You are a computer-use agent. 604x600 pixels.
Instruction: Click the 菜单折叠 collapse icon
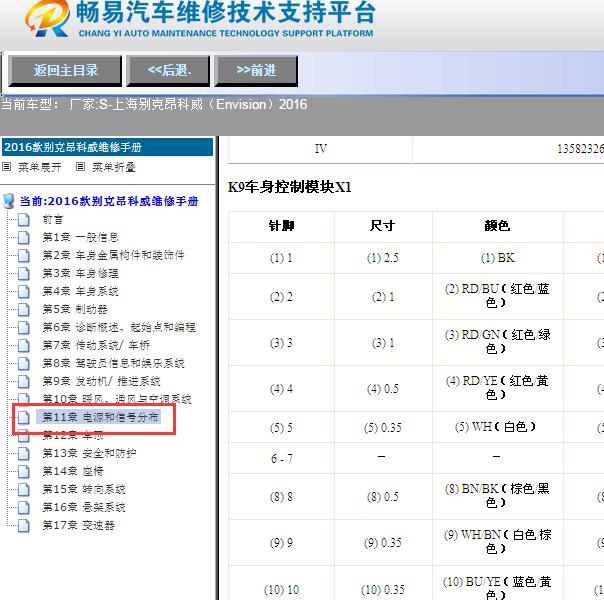pyautogui.click(x=81, y=167)
